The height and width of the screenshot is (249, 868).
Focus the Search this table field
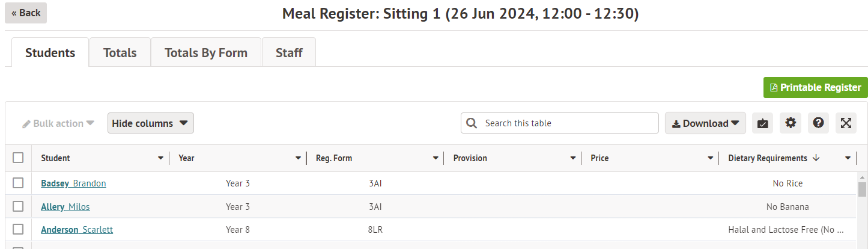pyautogui.click(x=568, y=123)
